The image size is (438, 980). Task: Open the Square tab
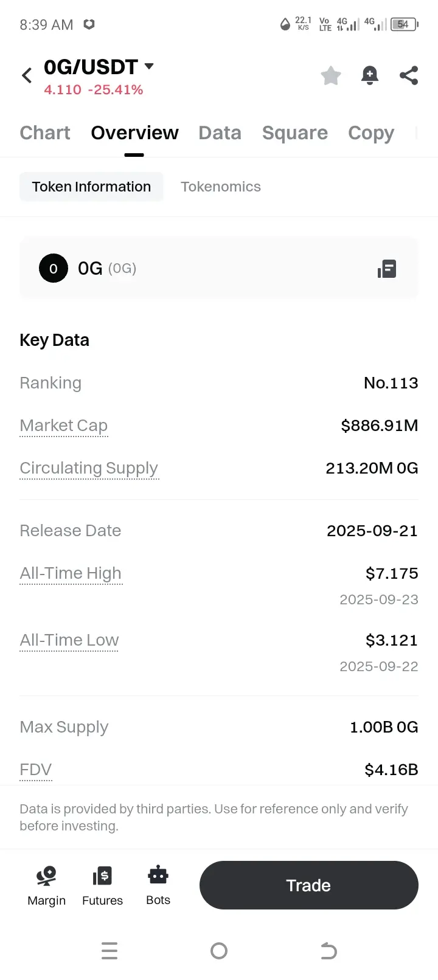(295, 133)
